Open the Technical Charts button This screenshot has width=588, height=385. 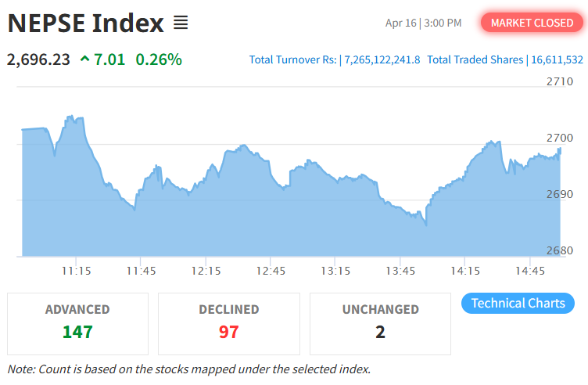518,303
